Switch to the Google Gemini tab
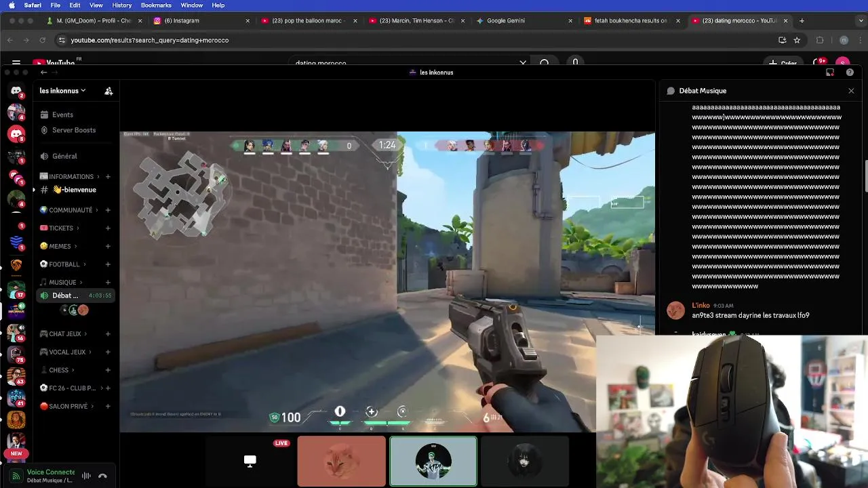868x488 pixels. 525,21
